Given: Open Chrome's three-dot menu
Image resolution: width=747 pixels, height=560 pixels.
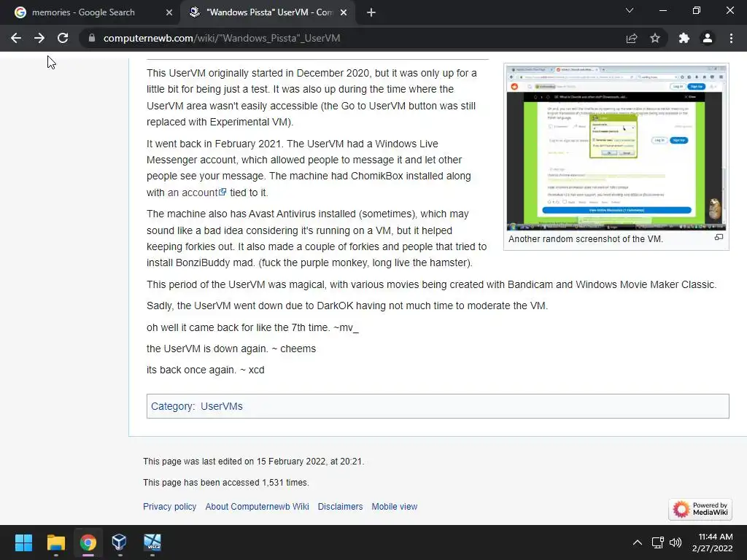Looking at the screenshot, I should pyautogui.click(x=731, y=38).
